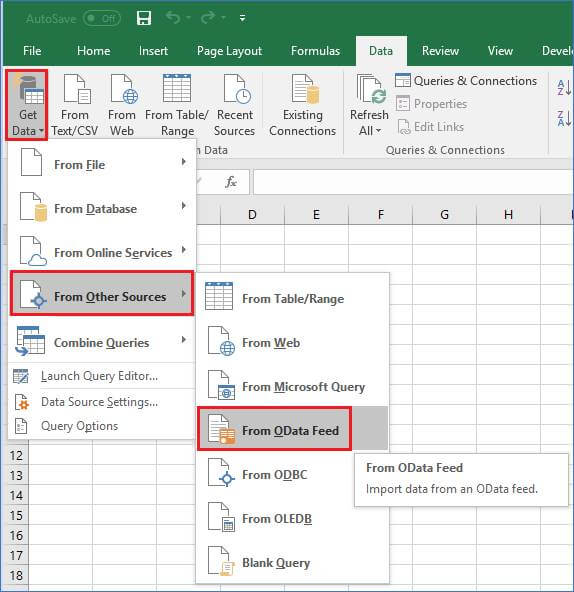Click the Edit Links button
This screenshot has height=592, width=574.
[431, 127]
